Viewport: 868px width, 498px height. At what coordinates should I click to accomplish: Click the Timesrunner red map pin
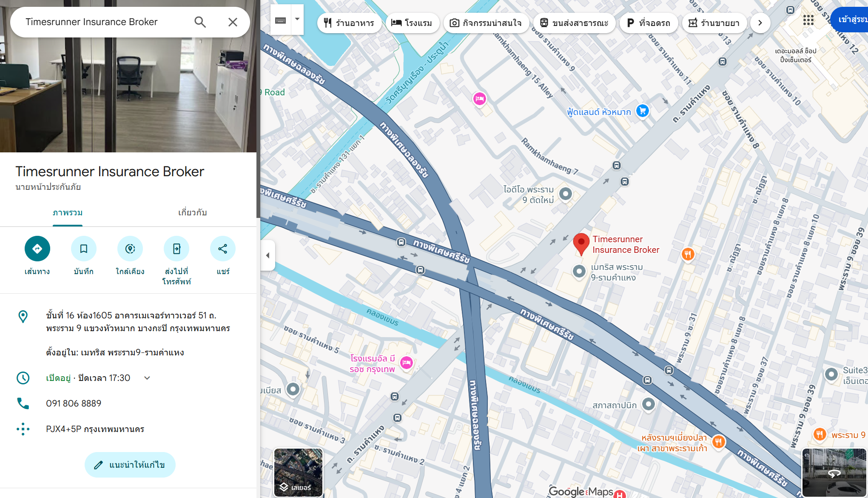click(x=581, y=243)
